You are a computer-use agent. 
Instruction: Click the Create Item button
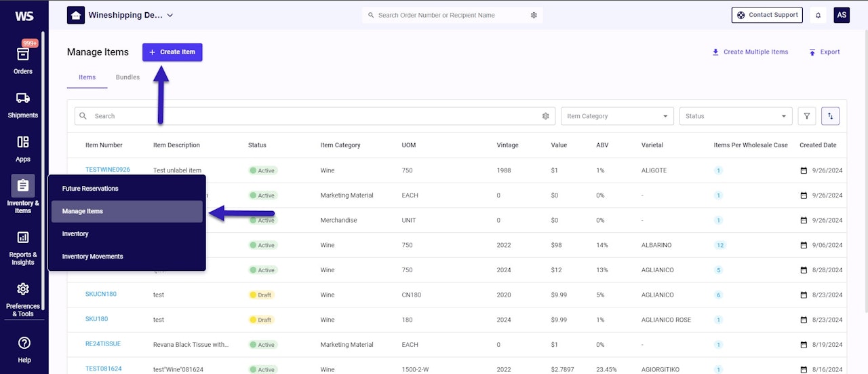point(172,52)
